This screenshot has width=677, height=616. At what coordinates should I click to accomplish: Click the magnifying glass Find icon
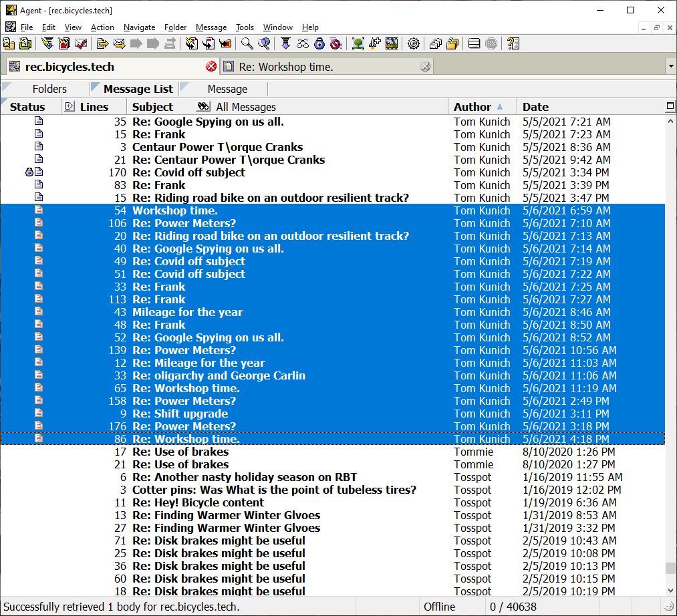coord(247,44)
